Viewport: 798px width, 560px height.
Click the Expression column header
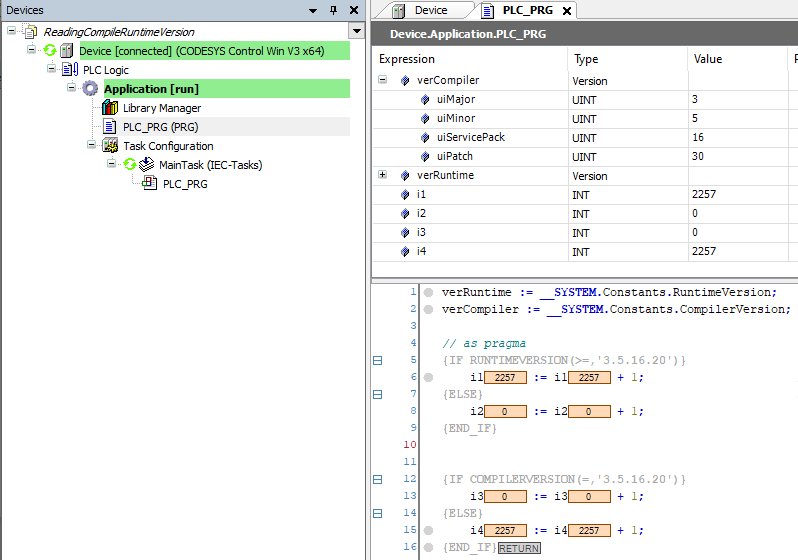406,59
